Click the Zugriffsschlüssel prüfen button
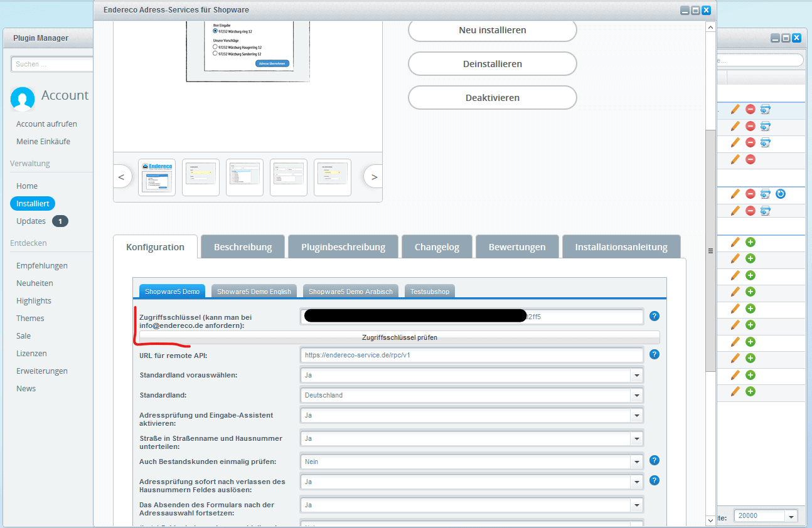812x528 pixels. (400, 337)
